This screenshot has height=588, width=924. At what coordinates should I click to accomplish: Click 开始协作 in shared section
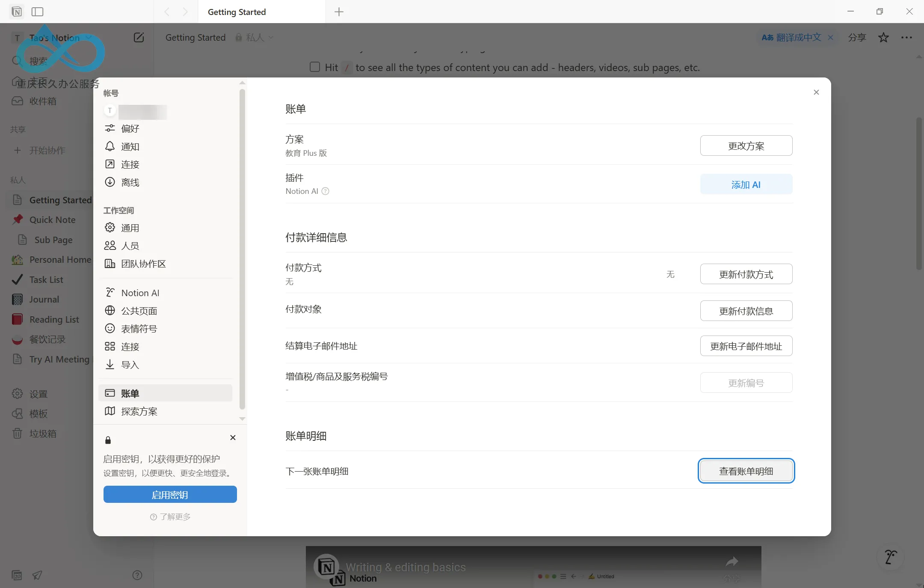pos(47,150)
